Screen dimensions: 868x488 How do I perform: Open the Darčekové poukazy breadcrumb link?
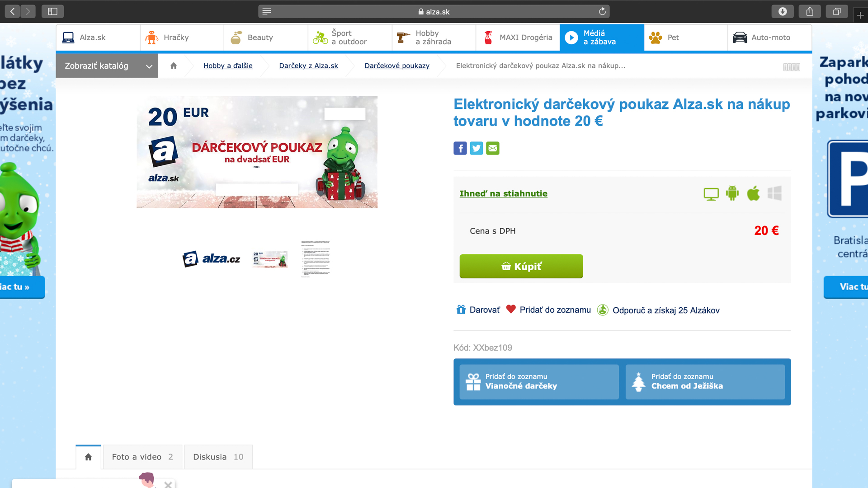[x=397, y=66]
